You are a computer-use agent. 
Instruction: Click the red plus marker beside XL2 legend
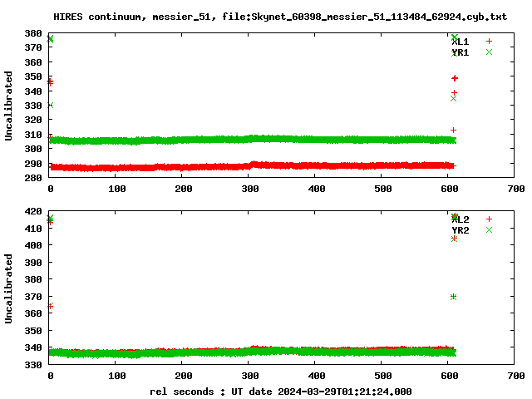(x=489, y=219)
